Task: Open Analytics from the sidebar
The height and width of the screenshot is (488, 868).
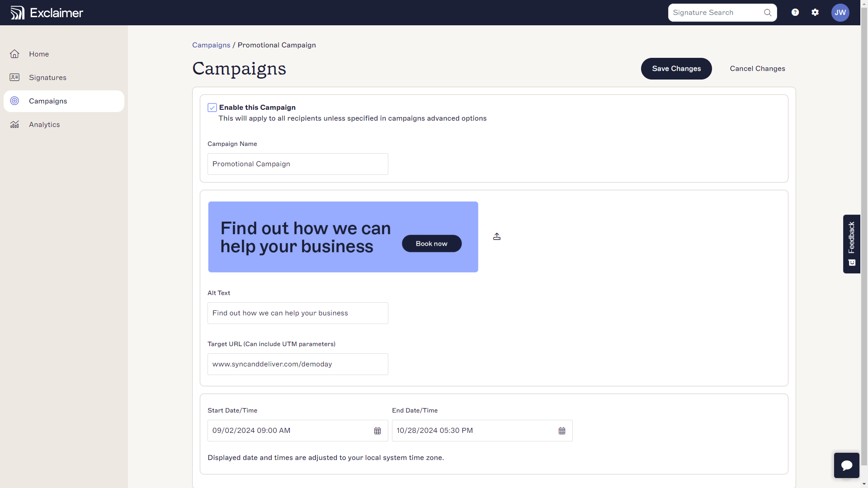Action: click(x=44, y=124)
